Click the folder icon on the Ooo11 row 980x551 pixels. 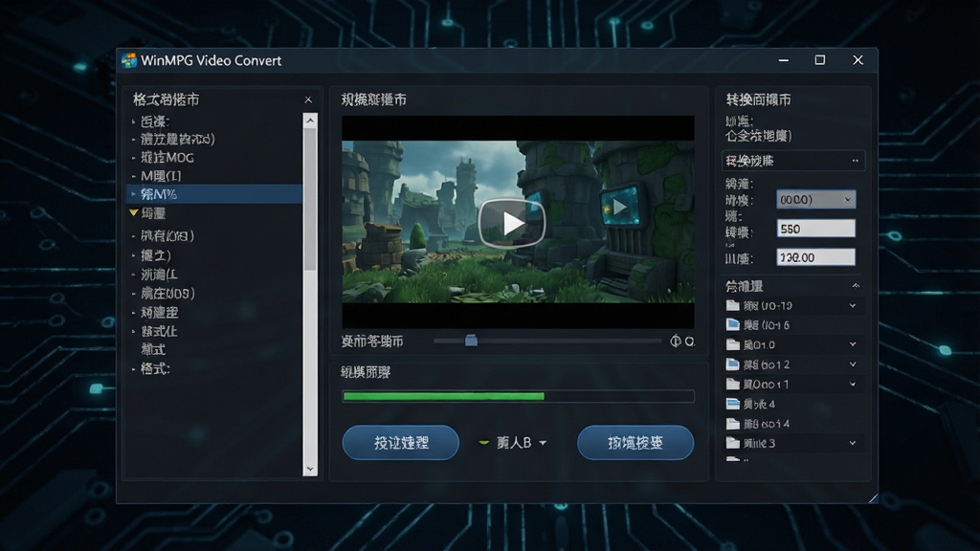[732, 385]
